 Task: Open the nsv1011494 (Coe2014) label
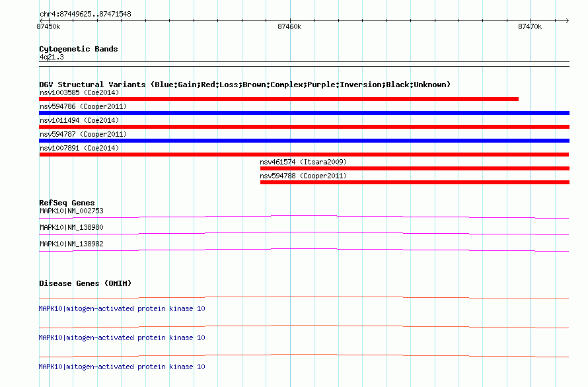click(79, 120)
